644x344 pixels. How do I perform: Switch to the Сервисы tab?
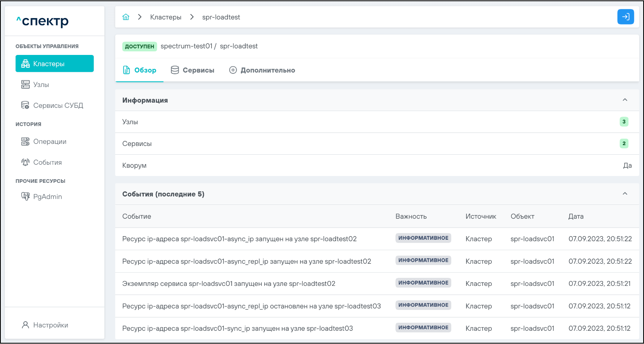click(193, 70)
